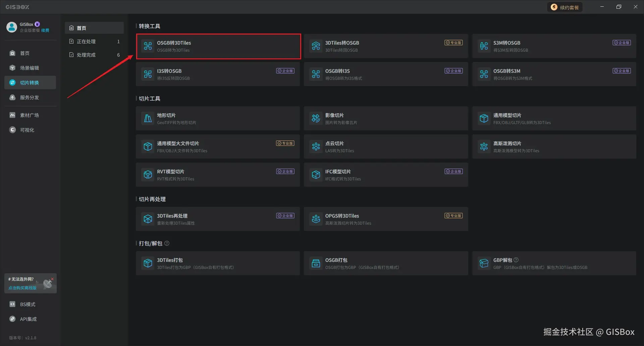Click the text 图片转为影像瓦片
The image size is (644, 346).
tap(341, 123)
